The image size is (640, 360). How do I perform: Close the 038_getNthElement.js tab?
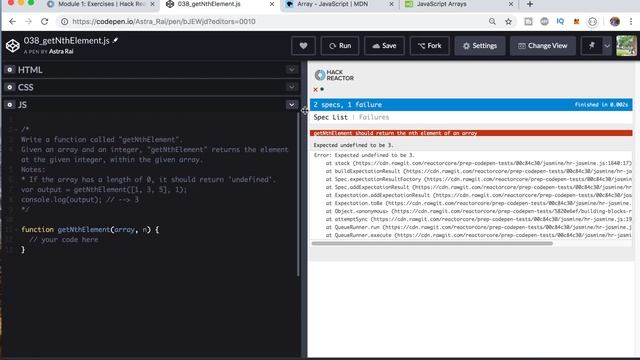click(272, 4)
